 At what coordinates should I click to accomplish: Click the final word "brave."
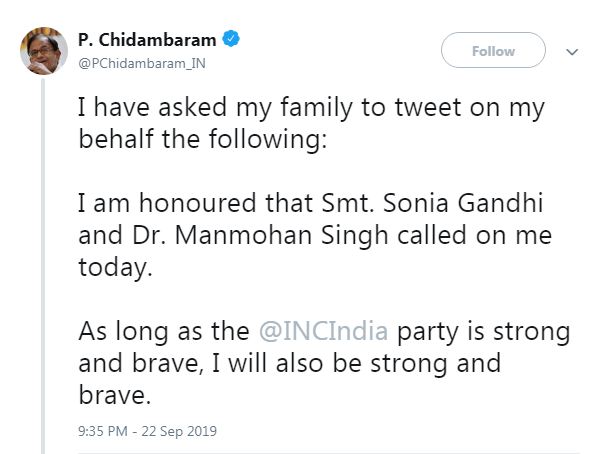(x=113, y=396)
